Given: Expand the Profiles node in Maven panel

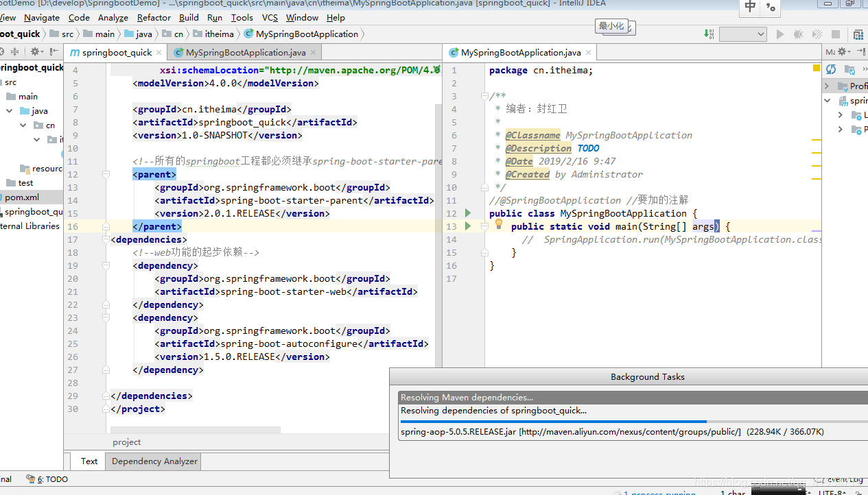Looking at the screenshot, I should 827,86.
